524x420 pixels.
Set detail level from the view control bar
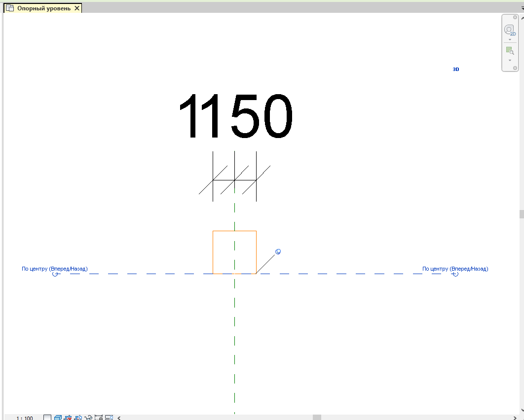47,418
